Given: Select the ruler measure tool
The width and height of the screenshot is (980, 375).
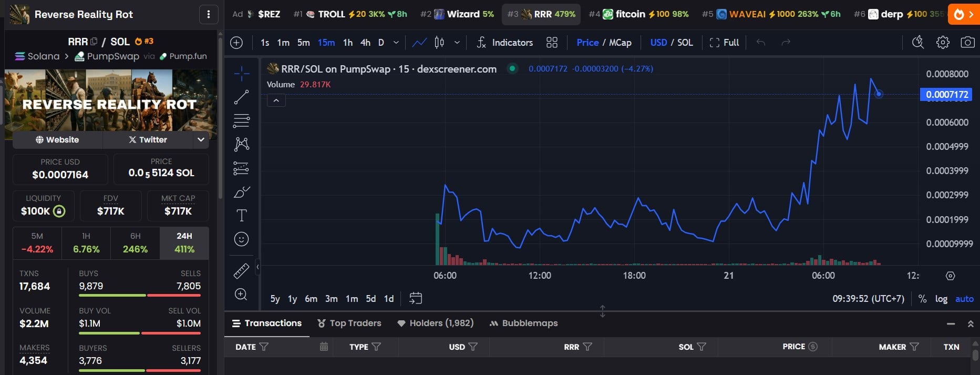Looking at the screenshot, I should coord(241,271).
